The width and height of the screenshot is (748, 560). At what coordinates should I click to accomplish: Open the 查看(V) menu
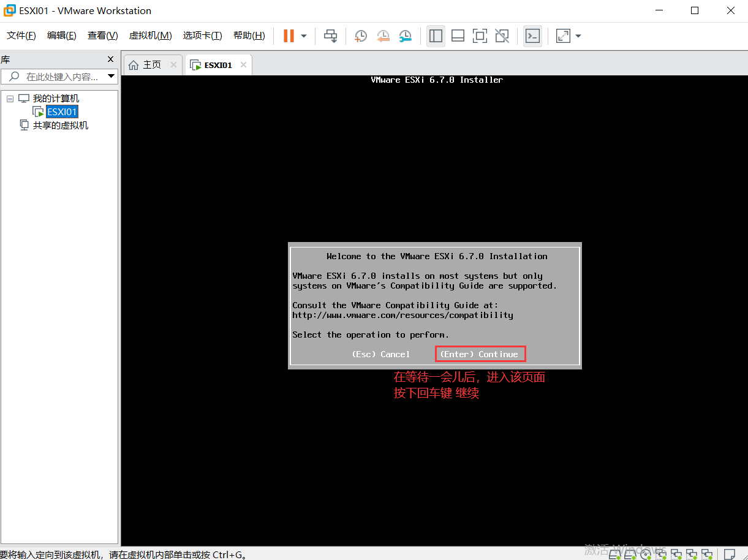[102, 36]
